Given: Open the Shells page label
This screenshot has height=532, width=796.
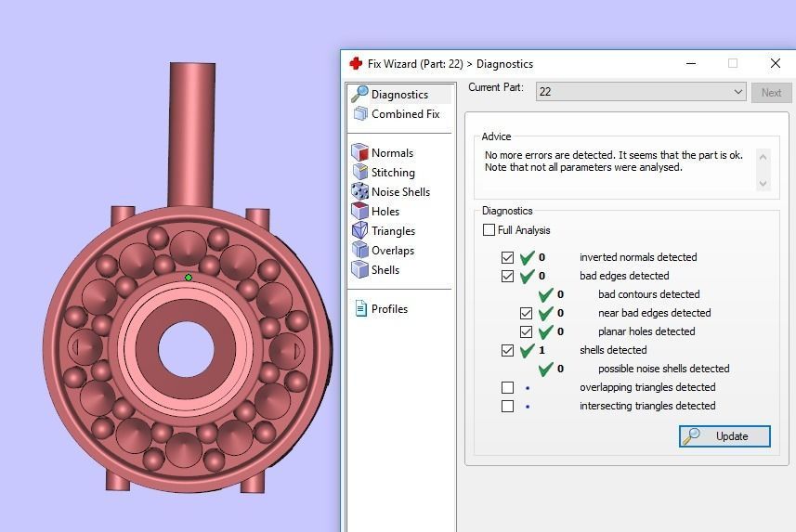Looking at the screenshot, I should (385, 269).
